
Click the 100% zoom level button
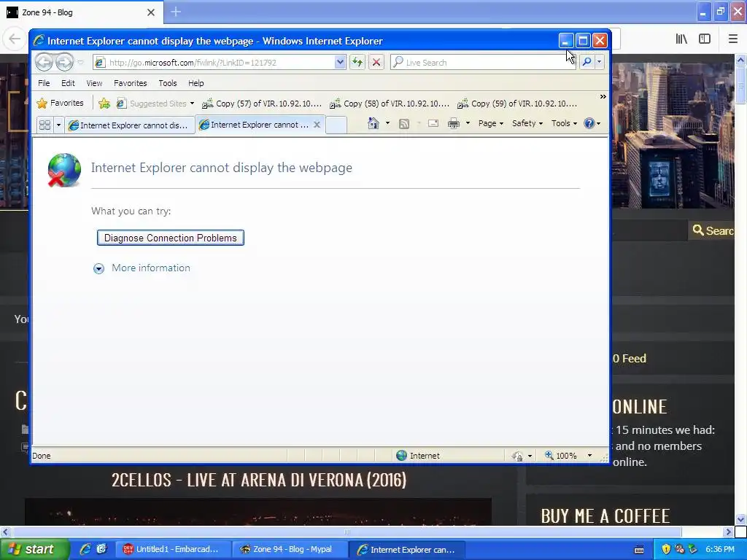(561, 456)
